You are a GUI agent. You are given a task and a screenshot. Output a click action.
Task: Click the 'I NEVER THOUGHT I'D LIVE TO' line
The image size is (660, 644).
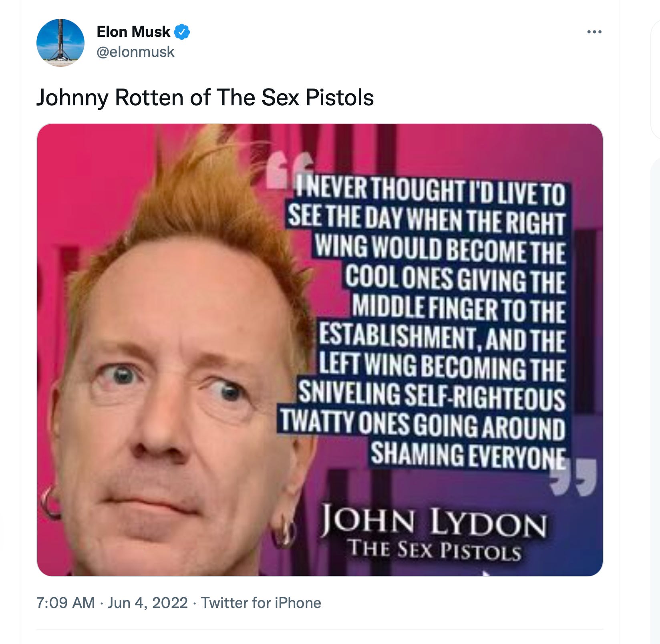(x=430, y=191)
